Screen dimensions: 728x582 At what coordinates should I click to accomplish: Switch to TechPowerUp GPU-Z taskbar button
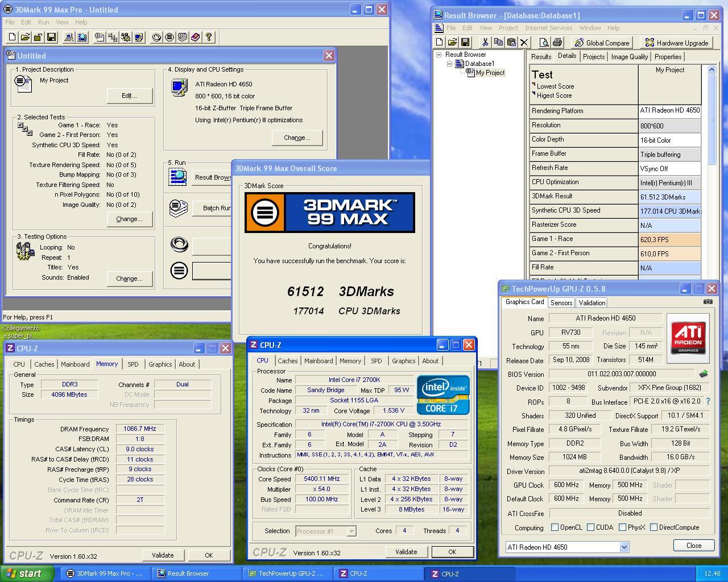click(288, 573)
